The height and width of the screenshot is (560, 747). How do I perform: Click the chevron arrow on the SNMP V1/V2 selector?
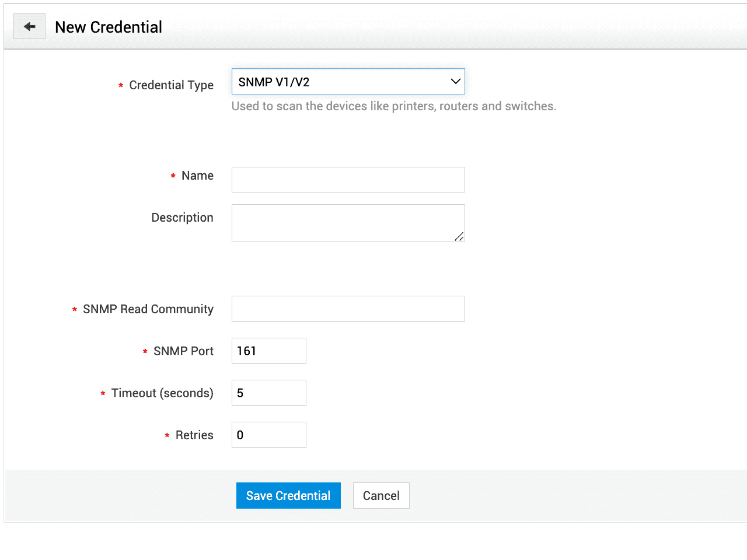coord(456,82)
